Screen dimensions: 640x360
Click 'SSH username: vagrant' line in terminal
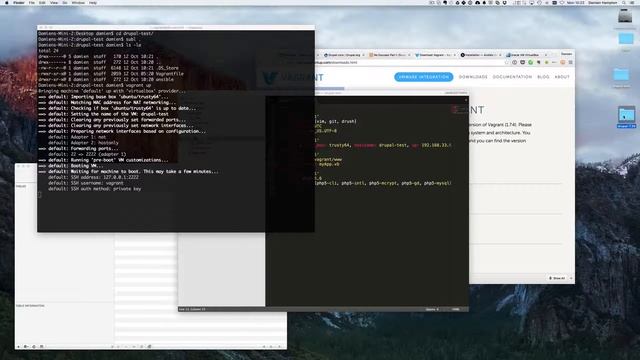click(86, 183)
